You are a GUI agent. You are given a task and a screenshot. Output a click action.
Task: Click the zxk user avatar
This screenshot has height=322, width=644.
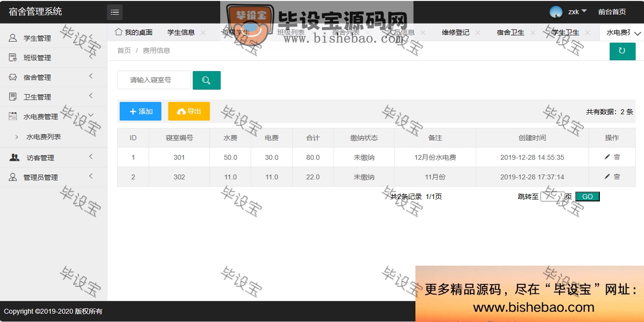click(x=556, y=12)
